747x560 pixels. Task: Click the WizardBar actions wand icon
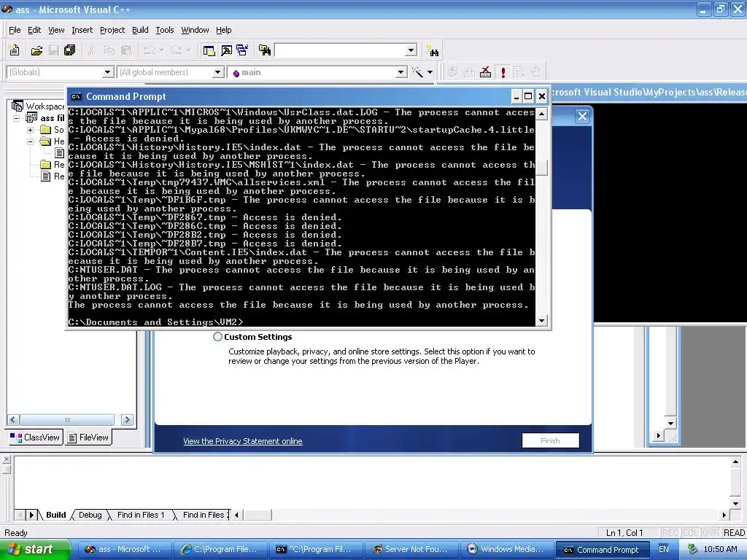point(418,72)
